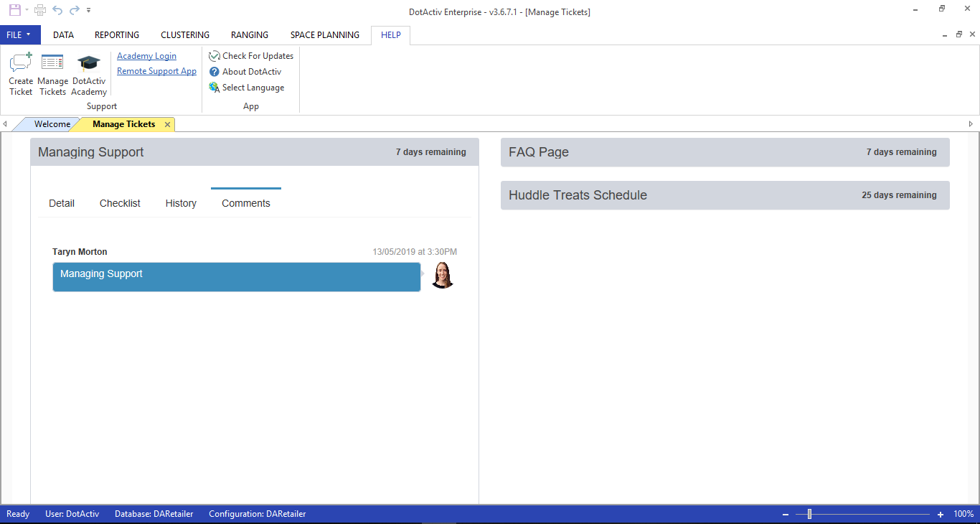Follow the Academy Login link

146,56
